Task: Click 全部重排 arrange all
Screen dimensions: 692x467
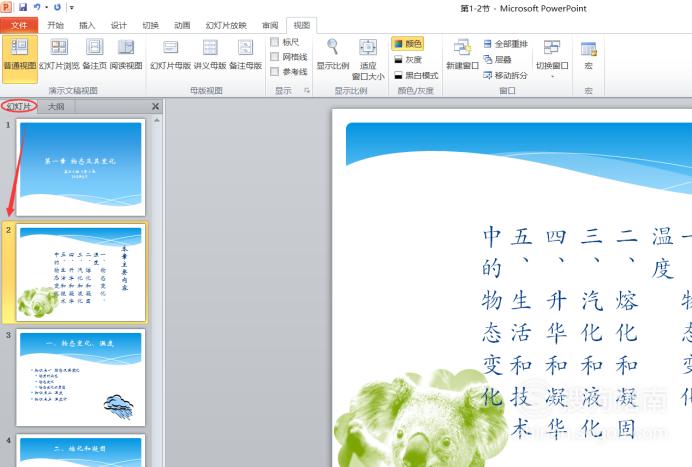Action: 506,44
